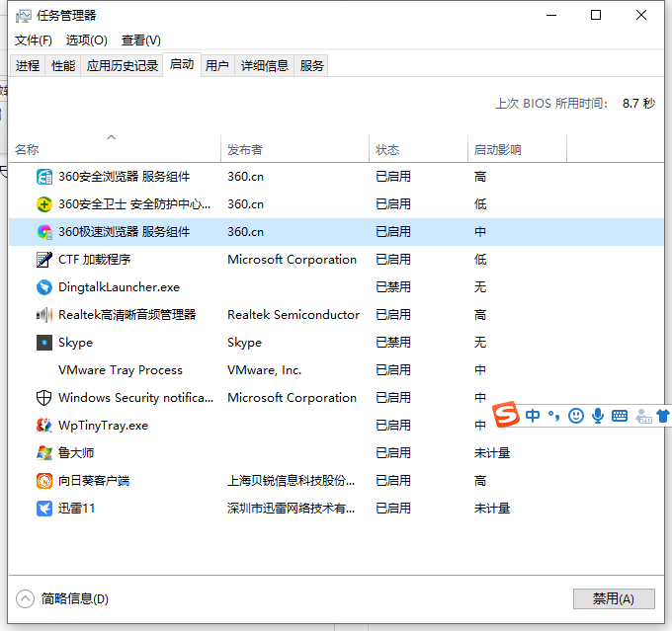The image size is (672, 631).
Task: Sort by the 名称 column header
Action: 27,150
